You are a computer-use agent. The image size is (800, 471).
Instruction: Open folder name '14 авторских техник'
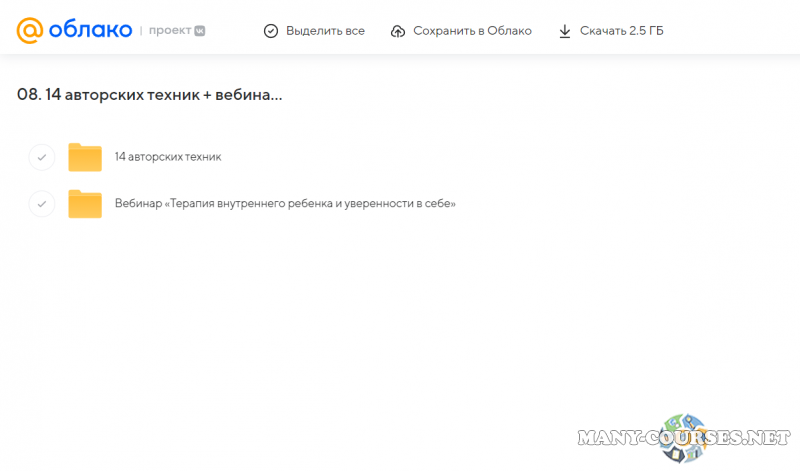pos(168,157)
